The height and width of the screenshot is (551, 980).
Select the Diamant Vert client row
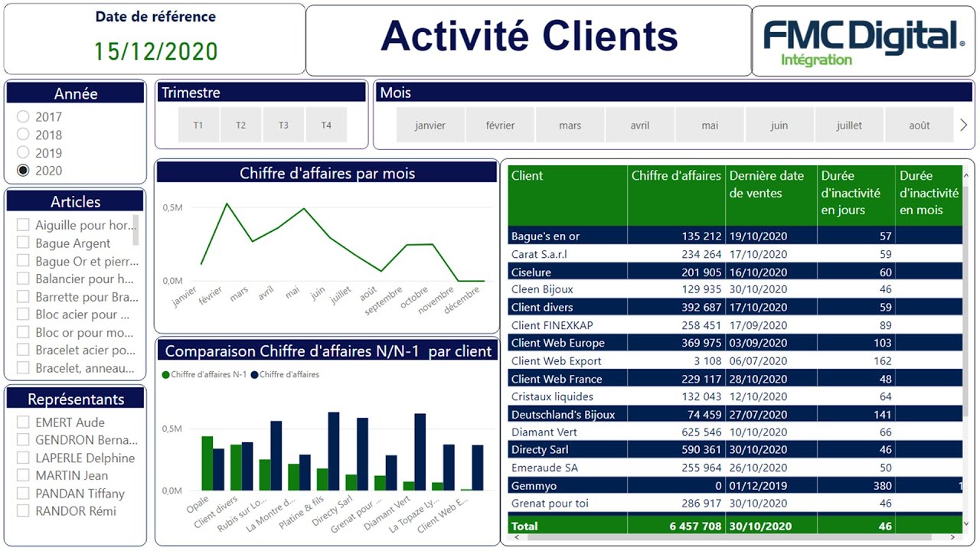[x=735, y=432]
